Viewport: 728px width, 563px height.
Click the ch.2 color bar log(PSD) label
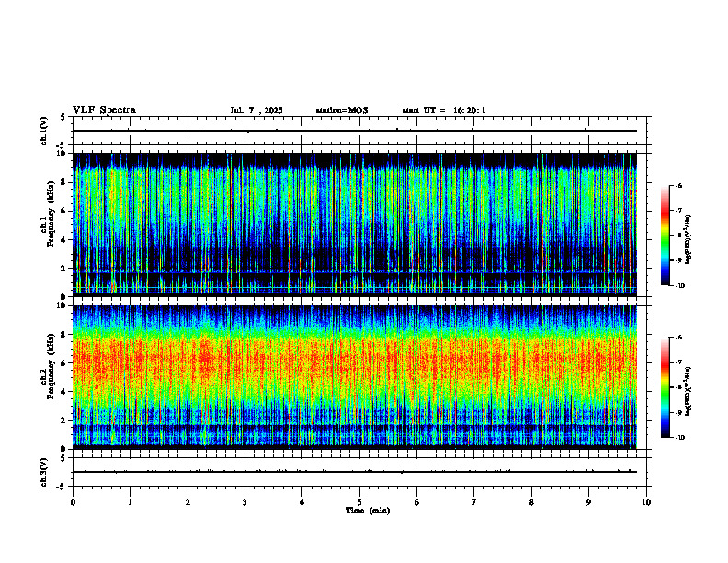(688, 391)
